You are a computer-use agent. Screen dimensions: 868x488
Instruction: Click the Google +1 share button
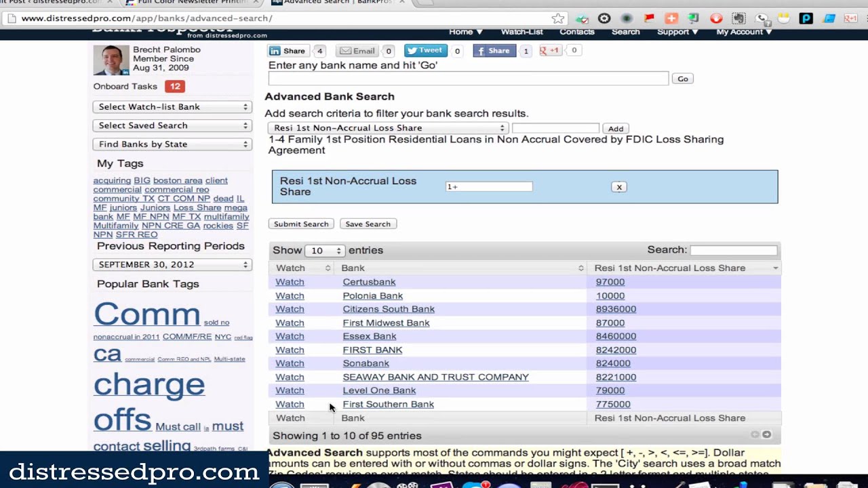551,50
